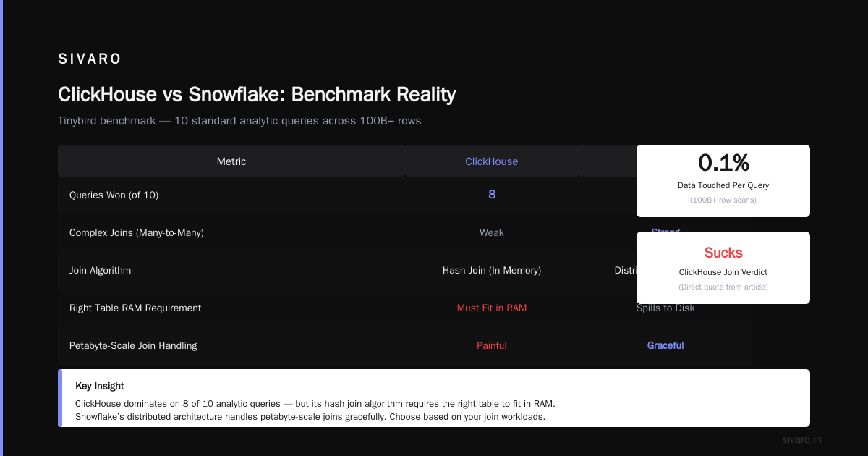Select the sentence starting 'ClickHouse dominates on 8'
This screenshot has height=456, width=868.
315,403
